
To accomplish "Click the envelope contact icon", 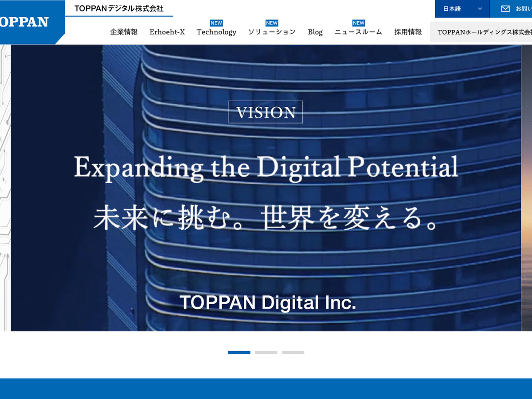I will pos(505,9).
